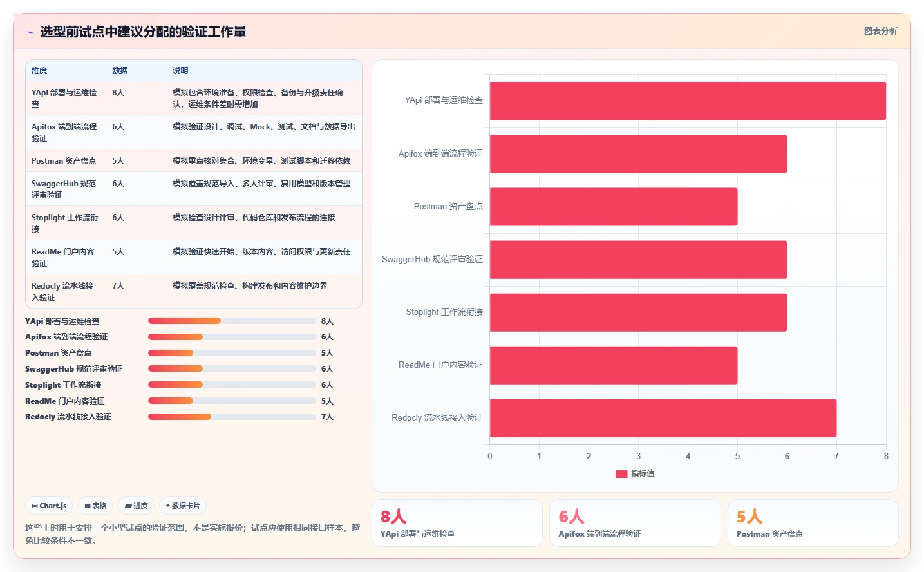Click the Apifox 端到端流程验证 progress bar
Viewport: 924px width, 572px height.
click(x=232, y=337)
